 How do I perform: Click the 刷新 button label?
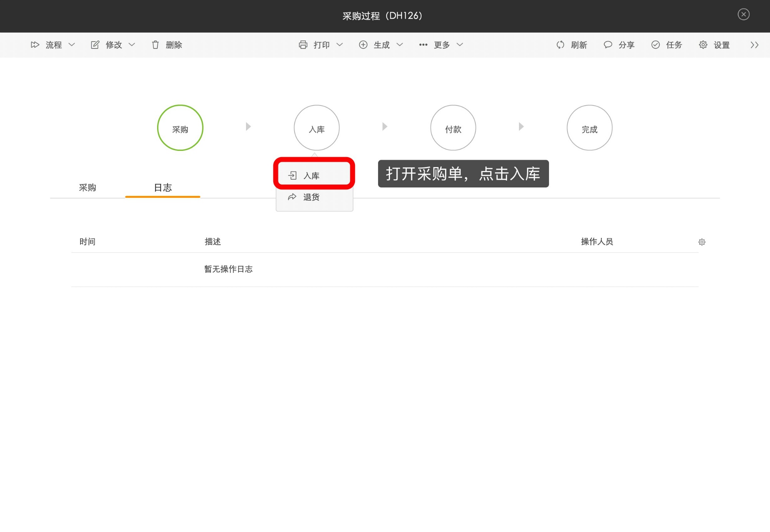click(x=579, y=45)
